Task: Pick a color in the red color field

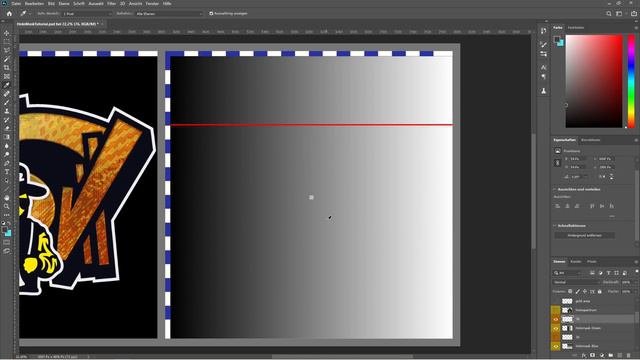Action: 594,81
